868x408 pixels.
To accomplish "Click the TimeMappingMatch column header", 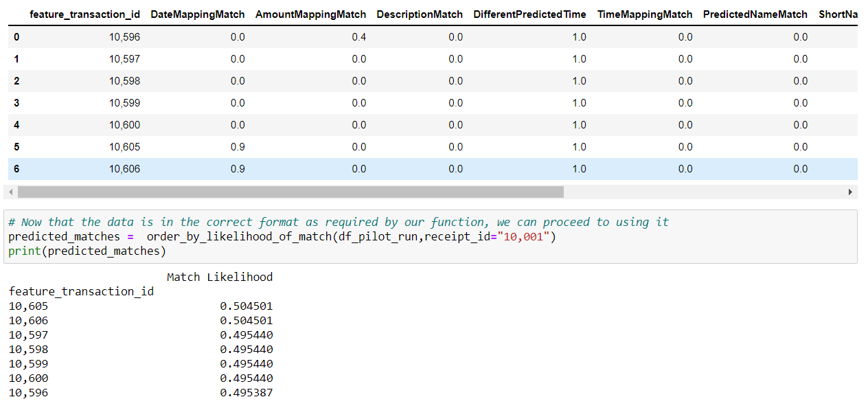I will point(644,14).
